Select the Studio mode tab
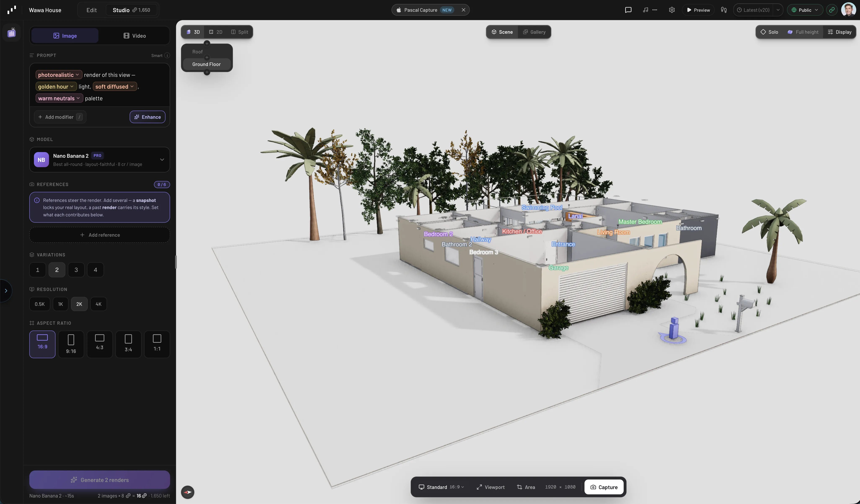Screen dimensions: 860x504 pyautogui.click(x=131, y=10)
